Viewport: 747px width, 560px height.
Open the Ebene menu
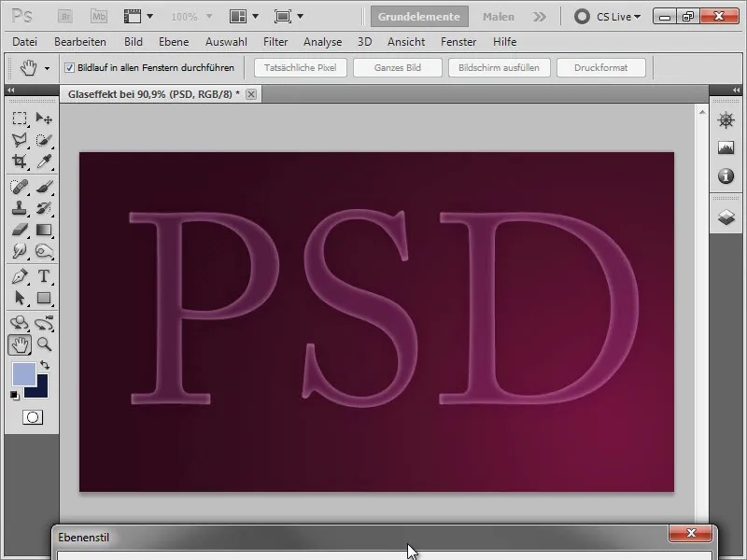tap(174, 42)
